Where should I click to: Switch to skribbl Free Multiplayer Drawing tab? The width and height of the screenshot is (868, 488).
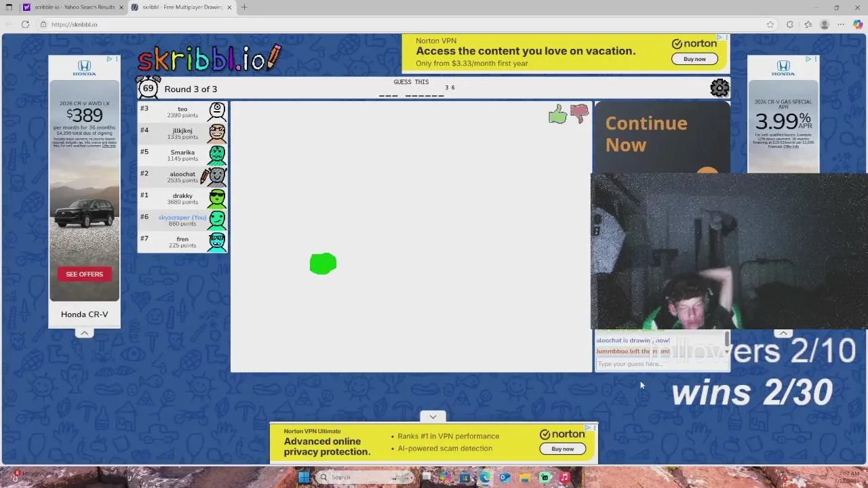click(182, 7)
